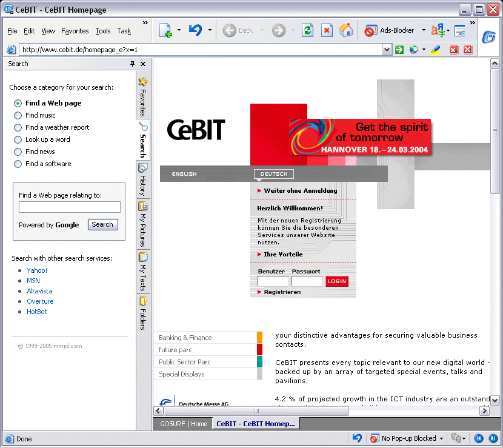503x448 pixels.
Task: Click the Ads-Blocker toolbar button
Action: click(389, 30)
